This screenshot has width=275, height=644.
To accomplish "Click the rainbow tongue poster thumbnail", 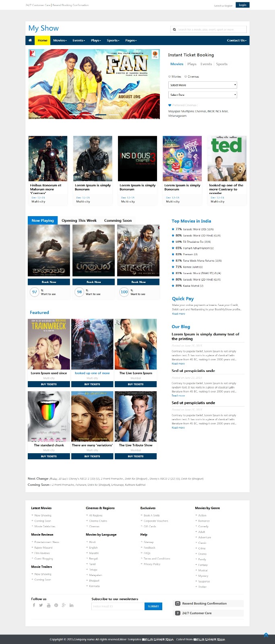I will tap(49, 416).
